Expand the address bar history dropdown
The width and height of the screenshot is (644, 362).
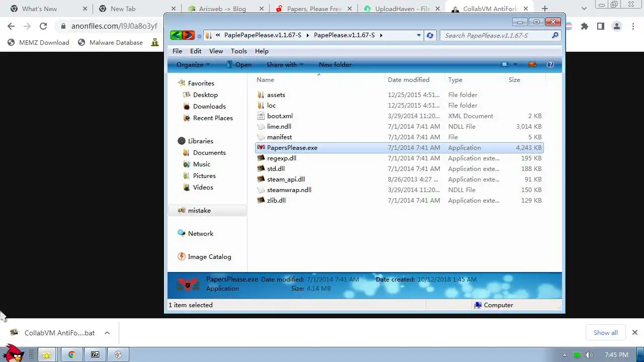tap(419, 35)
